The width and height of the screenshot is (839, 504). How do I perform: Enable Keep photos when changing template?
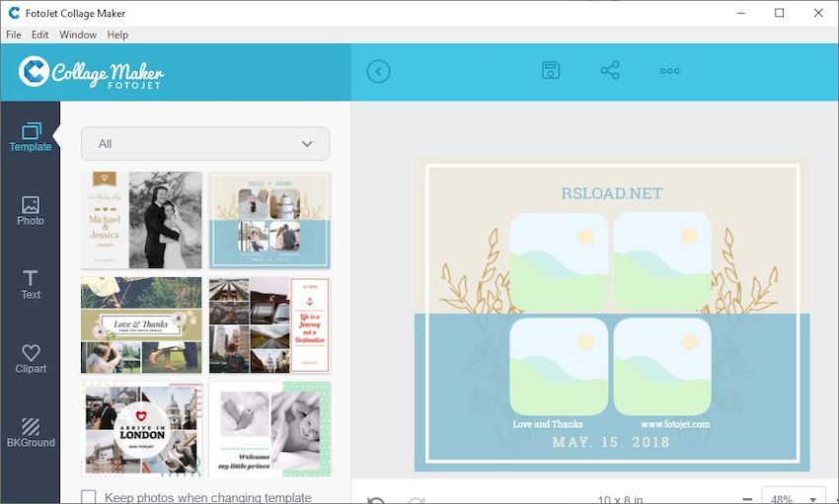(x=88, y=497)
